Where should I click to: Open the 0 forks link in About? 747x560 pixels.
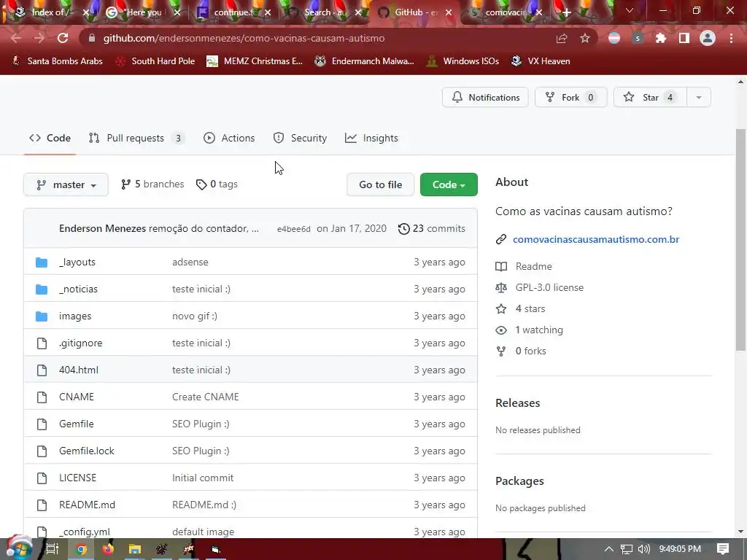(x=531, y=351)
